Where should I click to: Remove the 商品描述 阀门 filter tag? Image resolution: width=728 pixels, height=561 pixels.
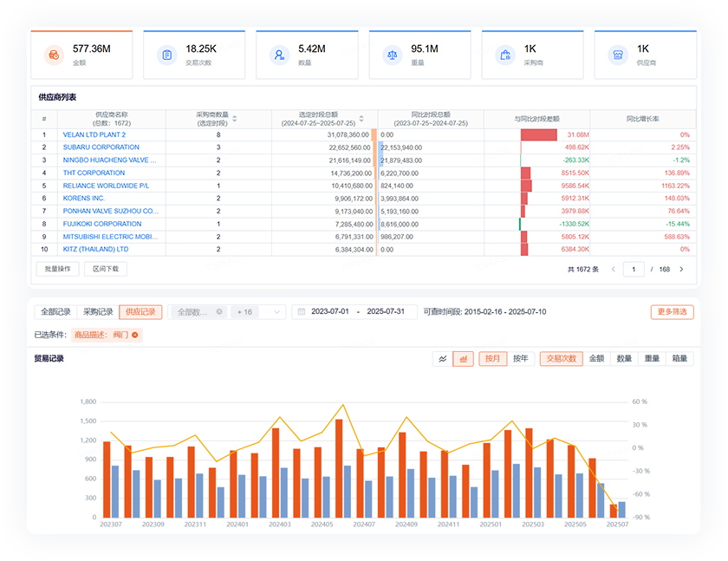(135, 335)
